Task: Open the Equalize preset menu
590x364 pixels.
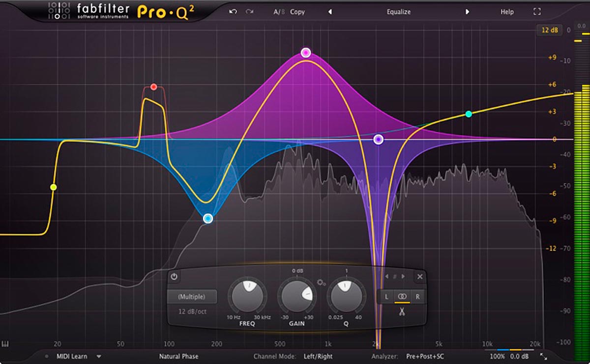Action: point(398,12)
